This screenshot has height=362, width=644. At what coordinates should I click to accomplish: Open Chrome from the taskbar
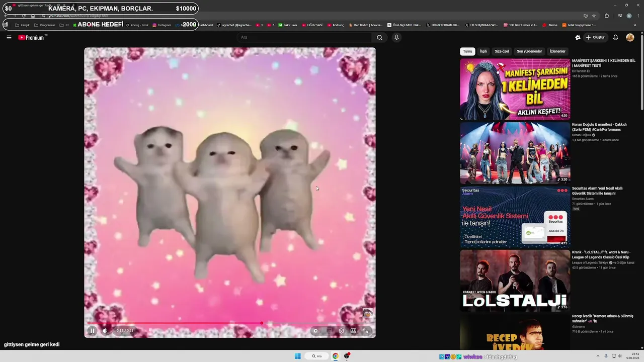pos(335,356)
